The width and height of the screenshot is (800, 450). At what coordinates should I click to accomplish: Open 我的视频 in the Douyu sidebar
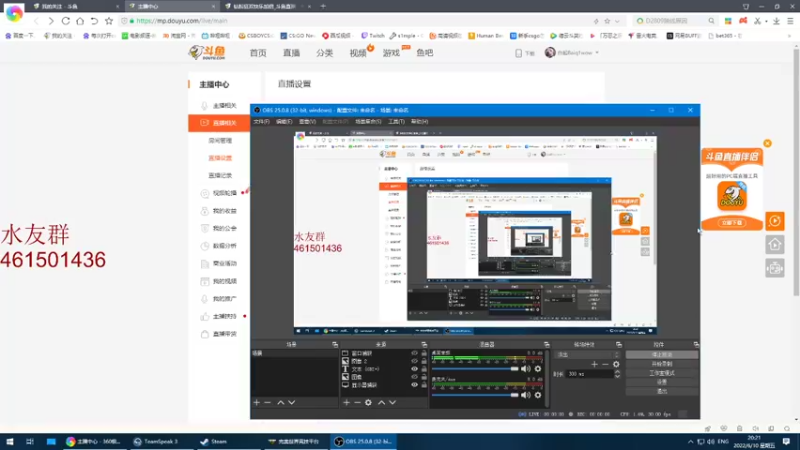click(224, 281)
